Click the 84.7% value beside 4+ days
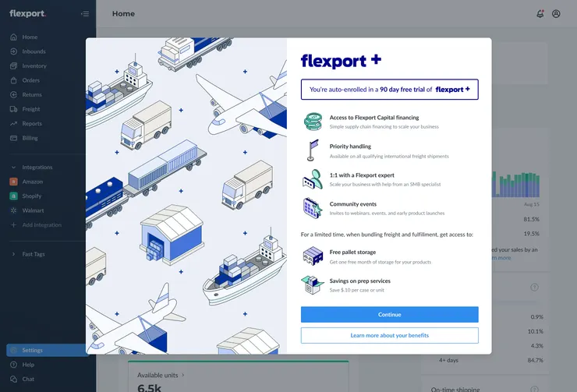This screenshot has width=577, height=392. pos(535,360)
